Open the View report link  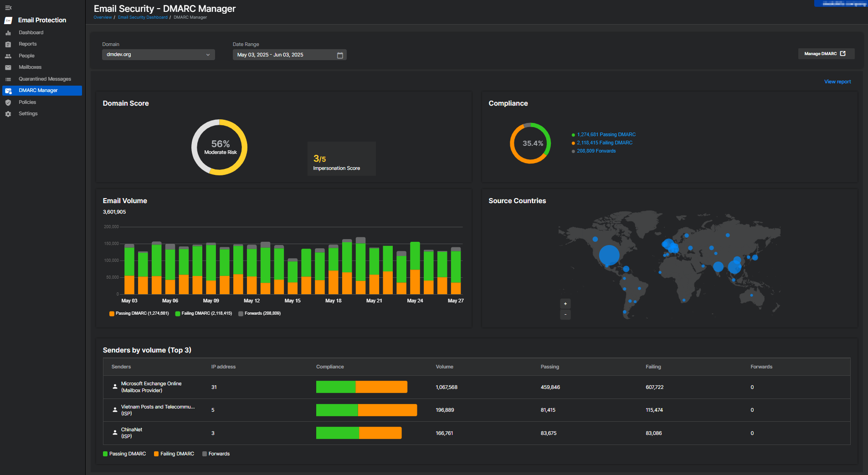[837, 82]
